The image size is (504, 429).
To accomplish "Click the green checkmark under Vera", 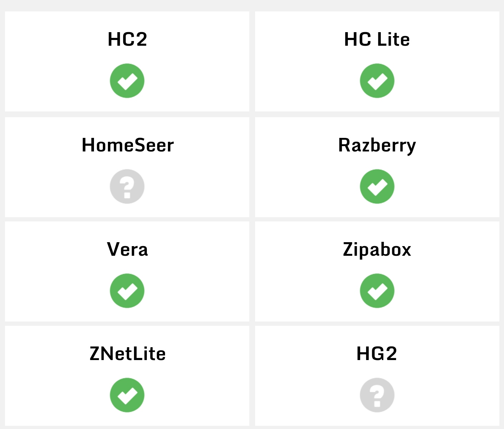I will (127, 291).
